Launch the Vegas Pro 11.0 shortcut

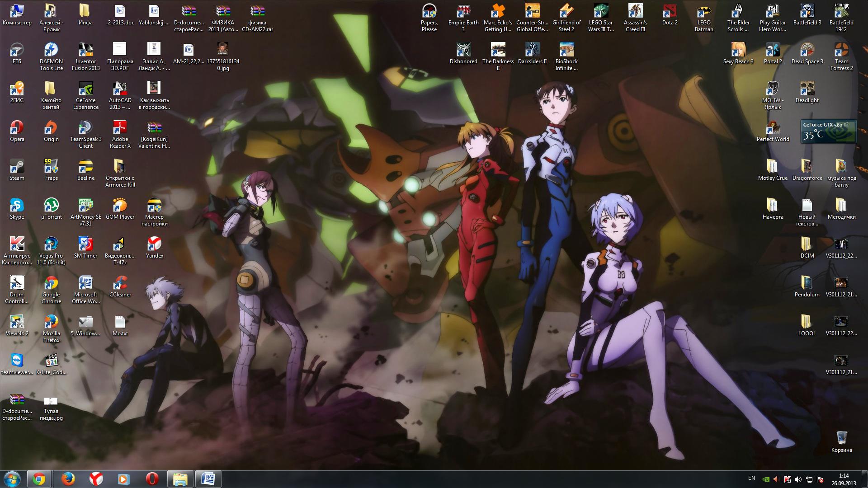(51, 244)
